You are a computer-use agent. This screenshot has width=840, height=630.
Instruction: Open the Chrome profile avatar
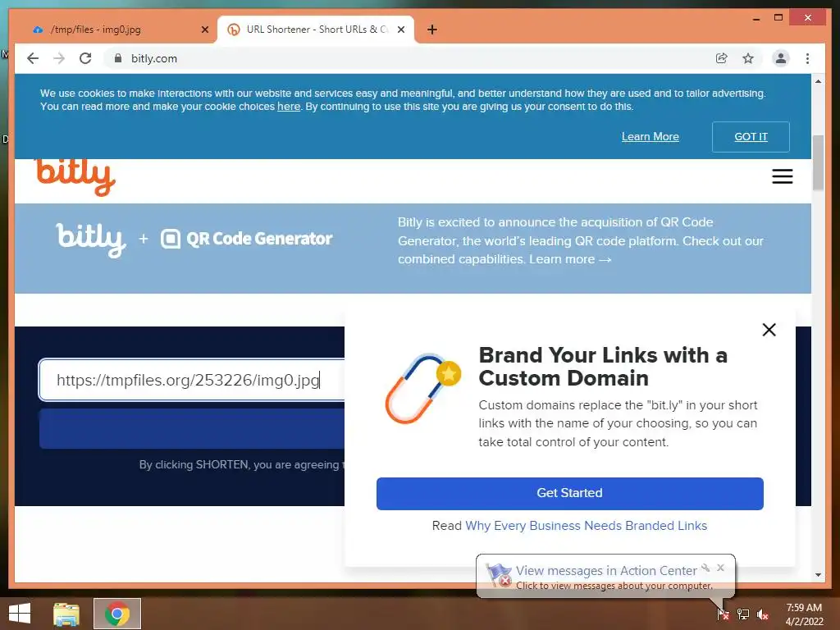[781, 58]
